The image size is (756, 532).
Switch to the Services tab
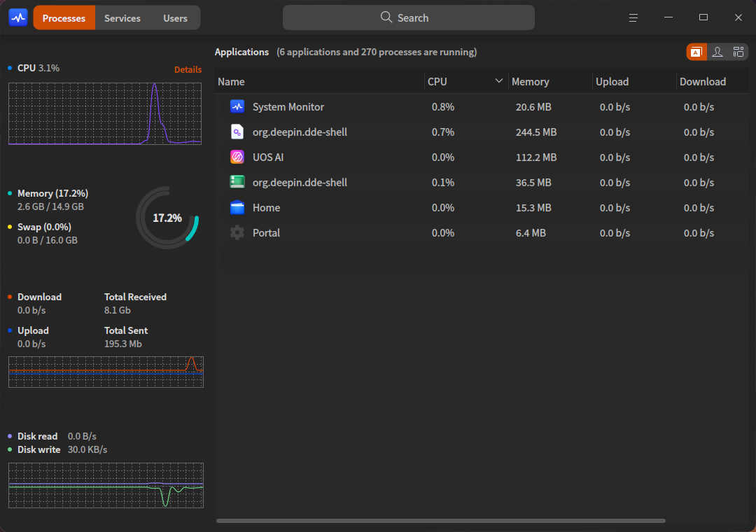click(122, 18)
